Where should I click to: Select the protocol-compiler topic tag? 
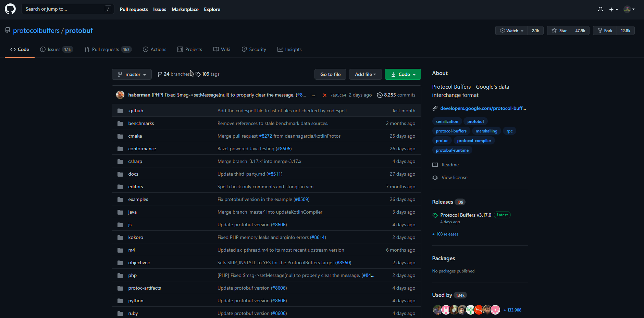click(474, 141)
